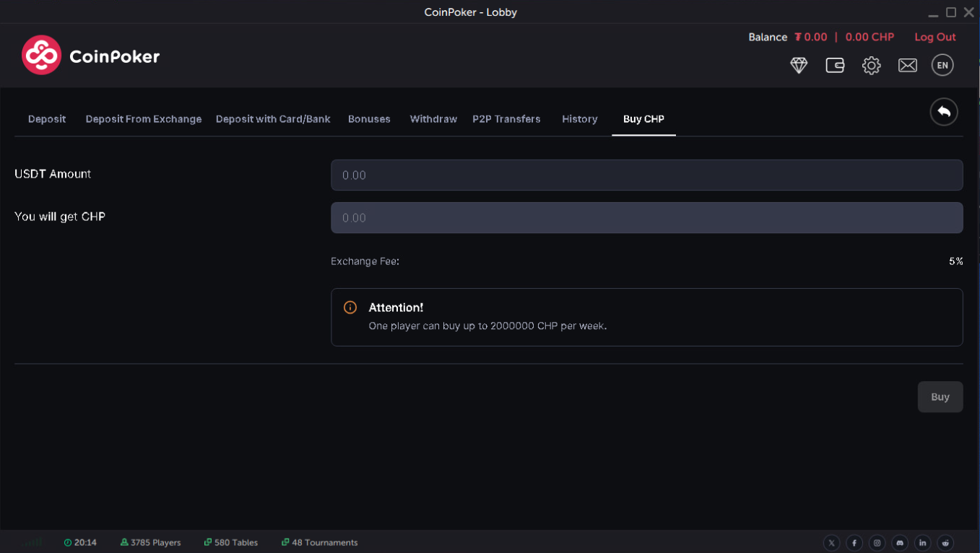
Task: Open the settings gear
Action: [872, 65]
